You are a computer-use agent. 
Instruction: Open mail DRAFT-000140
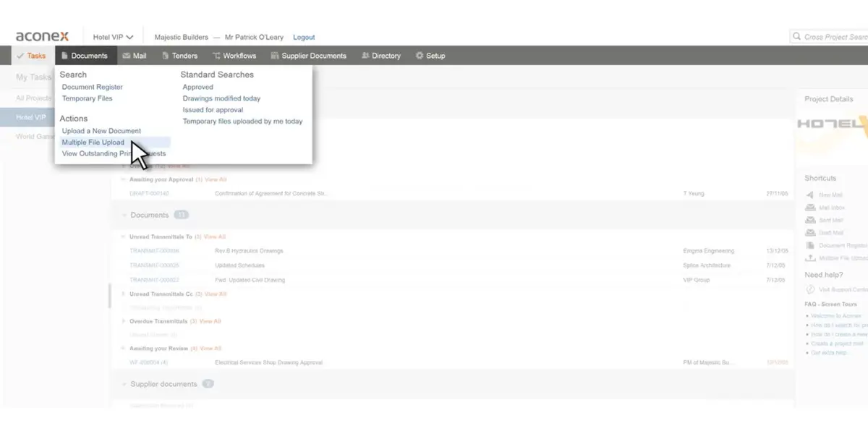point(149,194)
